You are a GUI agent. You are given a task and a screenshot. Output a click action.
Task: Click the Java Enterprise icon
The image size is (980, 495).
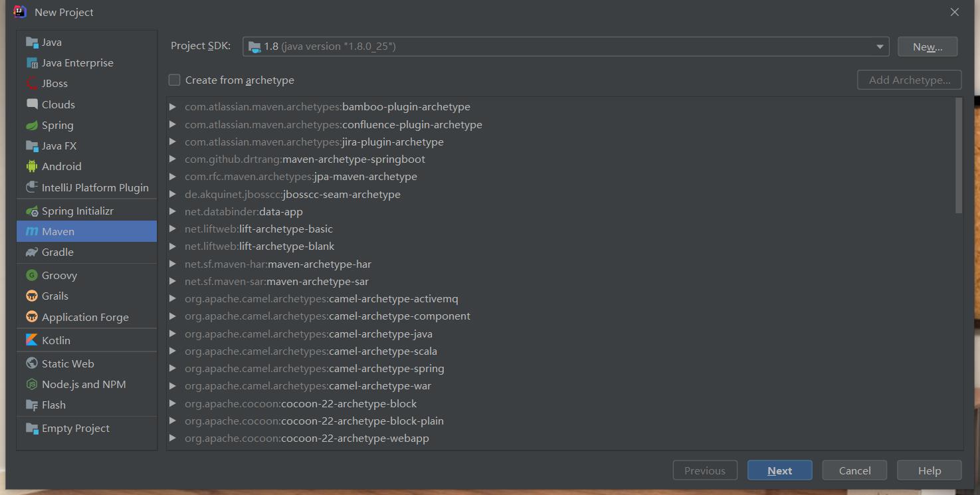coord(32,63)
